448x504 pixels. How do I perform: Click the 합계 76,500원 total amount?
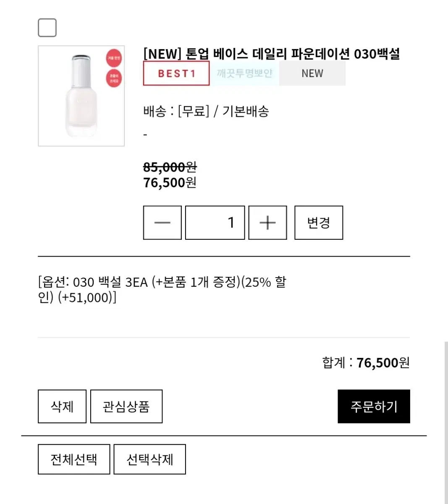click(366, 362)
